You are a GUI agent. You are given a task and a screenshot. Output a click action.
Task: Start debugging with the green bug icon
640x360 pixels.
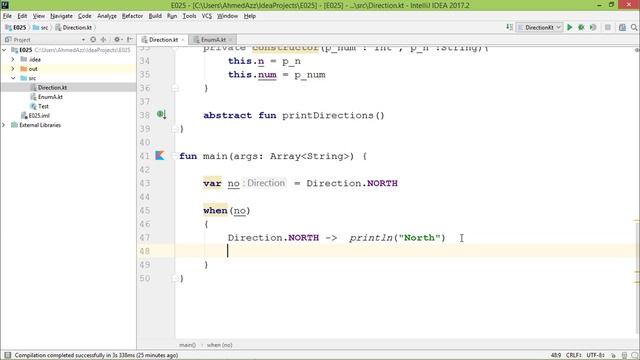coord(581,27)
